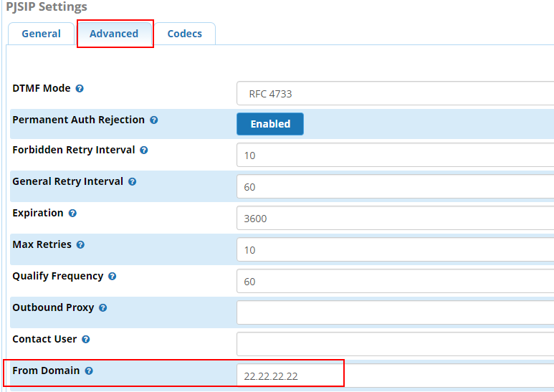Focus the Expiration field showing 3600
This screenshot has width=554, height=392.
[394, 219]
